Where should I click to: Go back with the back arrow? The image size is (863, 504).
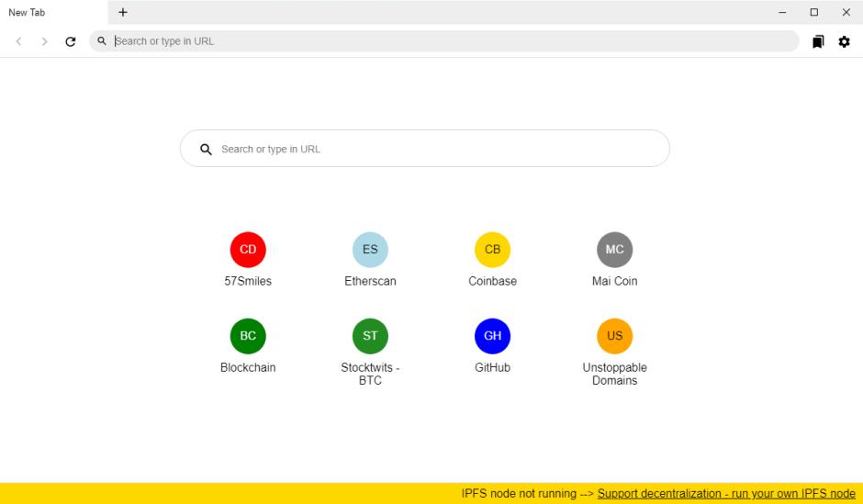pos(18,41)
